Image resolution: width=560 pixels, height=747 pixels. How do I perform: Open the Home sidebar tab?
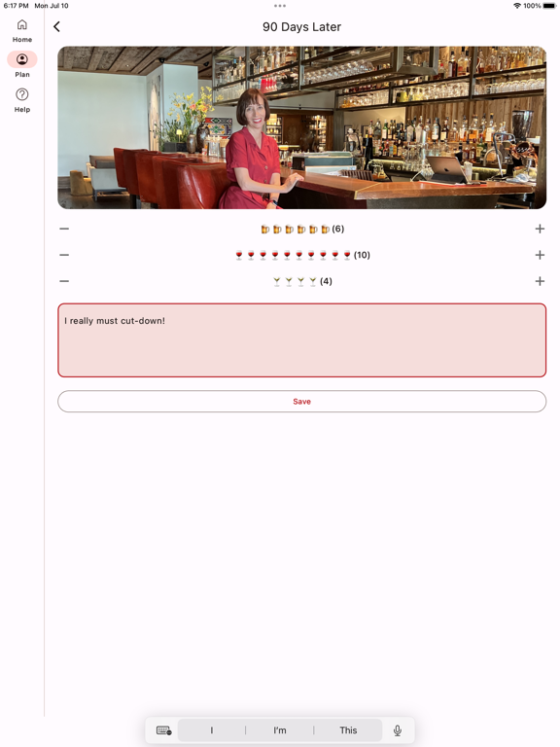point(22,31)
